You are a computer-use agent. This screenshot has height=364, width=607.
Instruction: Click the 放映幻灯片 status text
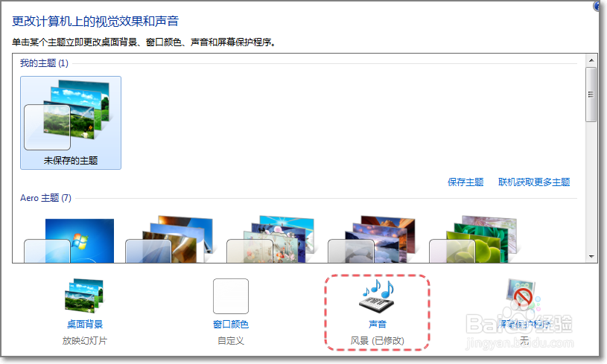click(x=85, y=341)
